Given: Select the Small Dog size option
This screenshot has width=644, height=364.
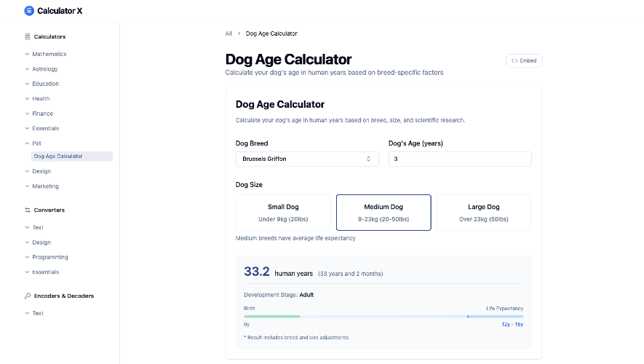Looking at the screenshot, I should click(283, 213).
